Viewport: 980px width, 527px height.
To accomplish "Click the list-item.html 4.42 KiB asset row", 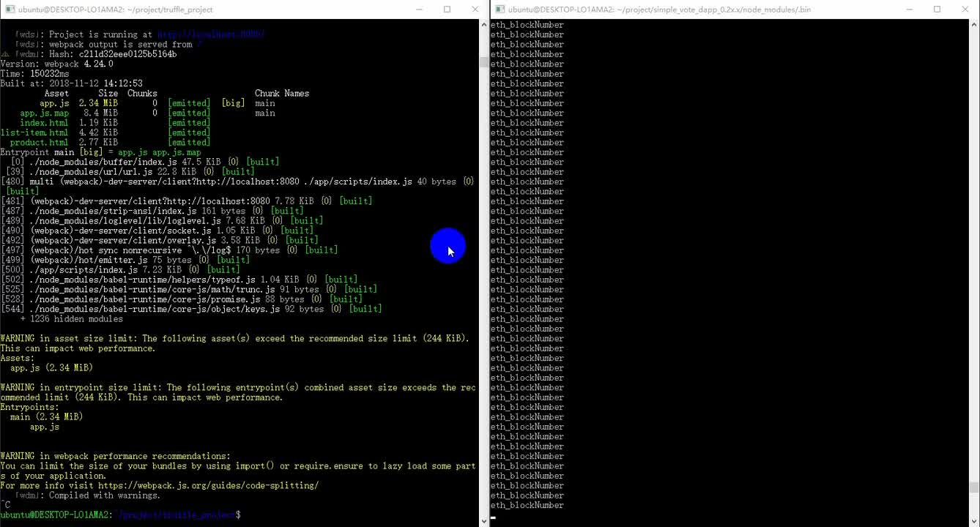I will [x=105, y=132].
